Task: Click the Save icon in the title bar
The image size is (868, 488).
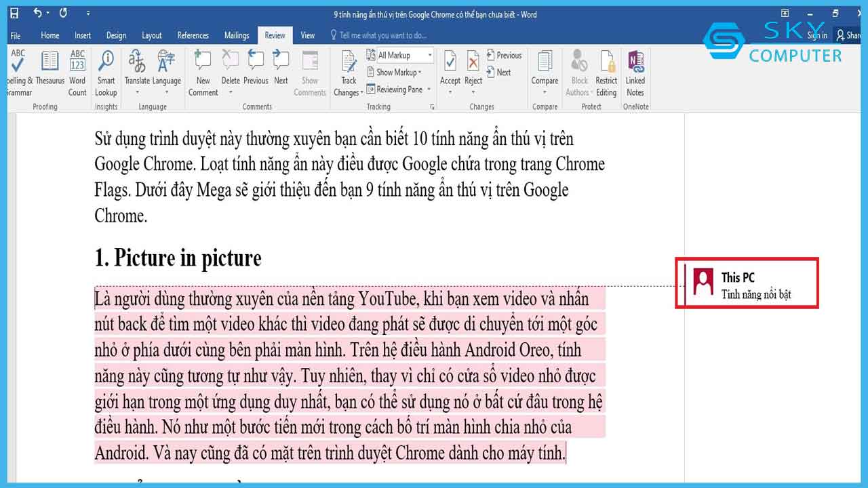Action: pyautogui.click(x=14, y=13)
